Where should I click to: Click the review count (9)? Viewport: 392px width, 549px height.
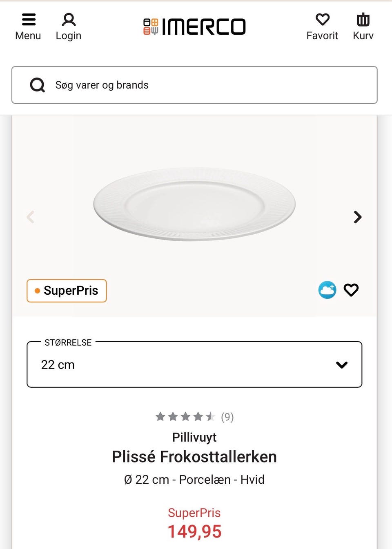point(227,417)
